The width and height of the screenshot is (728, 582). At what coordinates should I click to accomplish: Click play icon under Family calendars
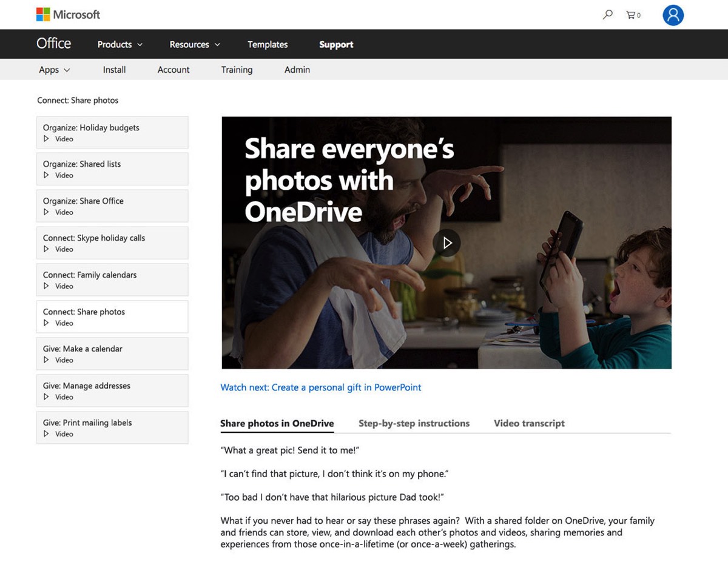(46, 286)
